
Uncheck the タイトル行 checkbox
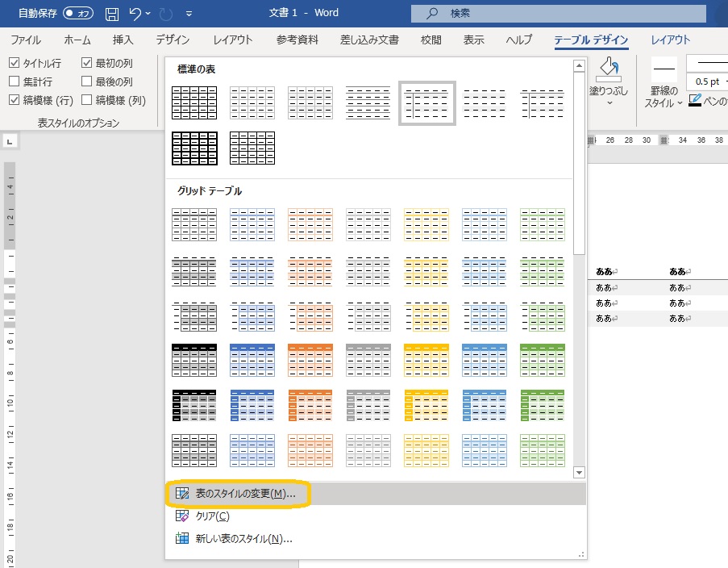point(15,63)
